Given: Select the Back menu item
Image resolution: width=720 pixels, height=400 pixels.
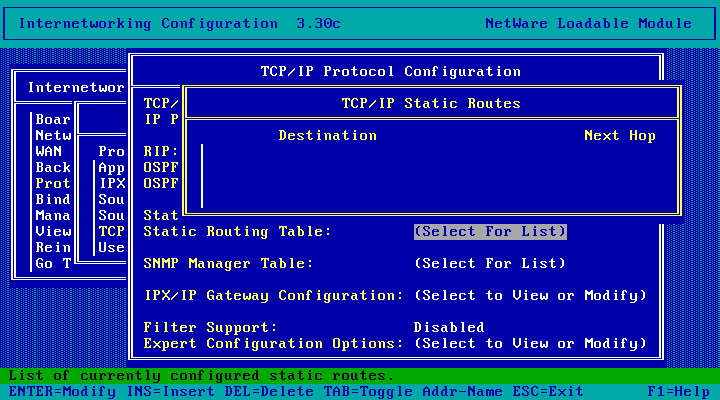Looking at the screenshot, I should coord(53,168).
